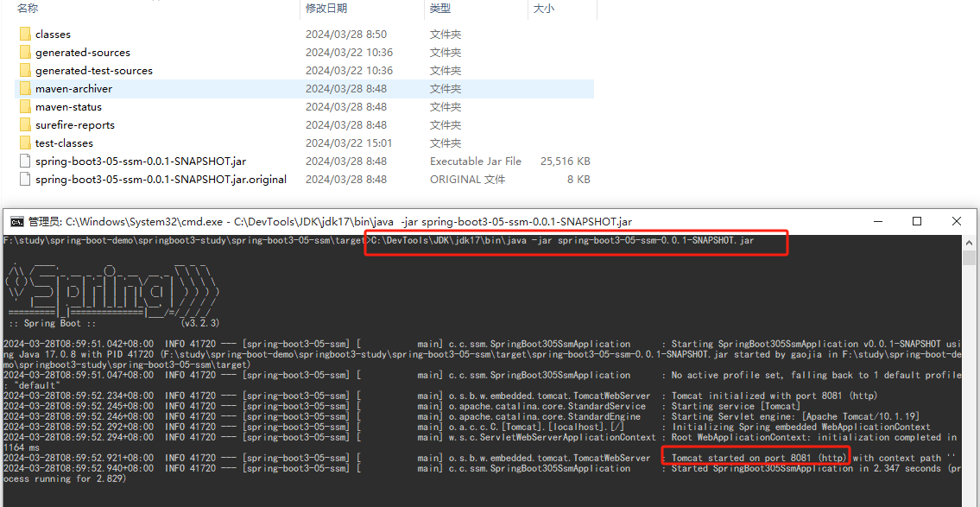This screenshot has width=980, height=507.
Task: Click the maven-status folder icon
Action: 25,106
